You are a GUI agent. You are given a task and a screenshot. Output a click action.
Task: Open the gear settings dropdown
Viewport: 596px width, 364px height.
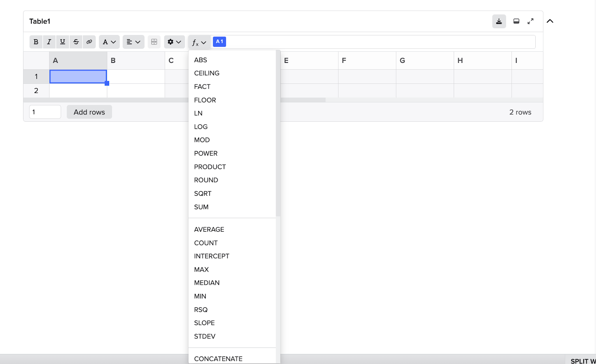click(174, 42)
